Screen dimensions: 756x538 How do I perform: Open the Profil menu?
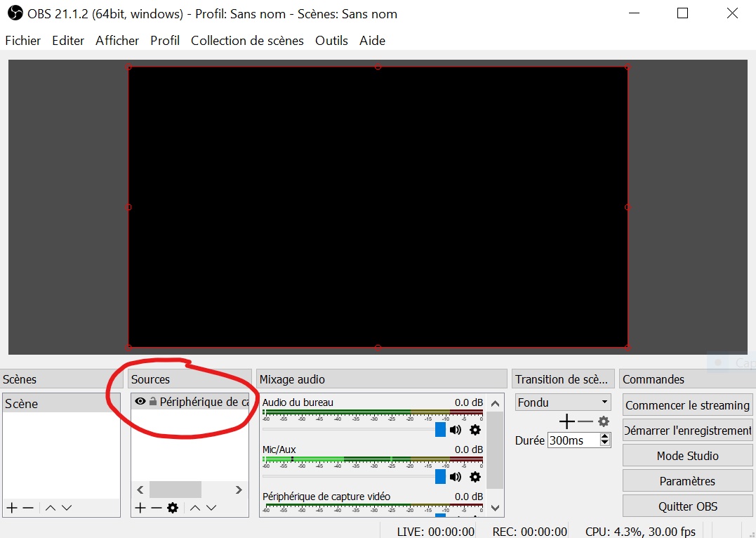165,41
